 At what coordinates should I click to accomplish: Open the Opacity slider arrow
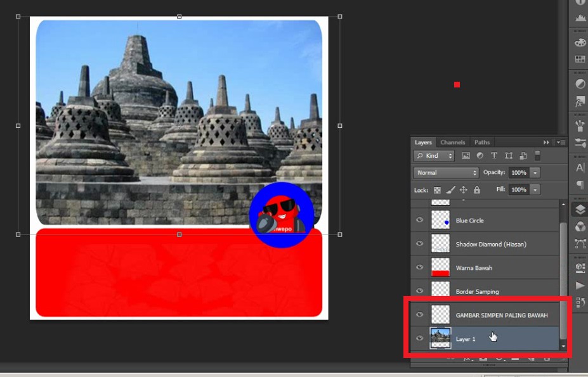coord(535,173)
